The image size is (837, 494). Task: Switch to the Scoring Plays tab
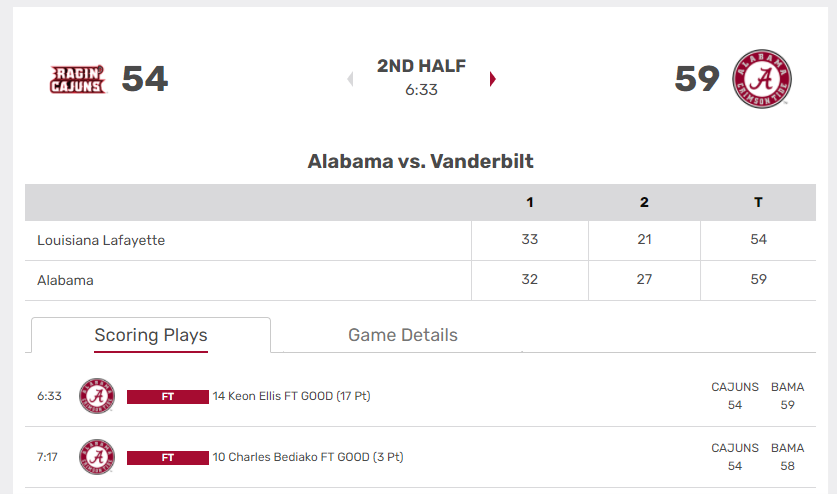pos(151,335)
